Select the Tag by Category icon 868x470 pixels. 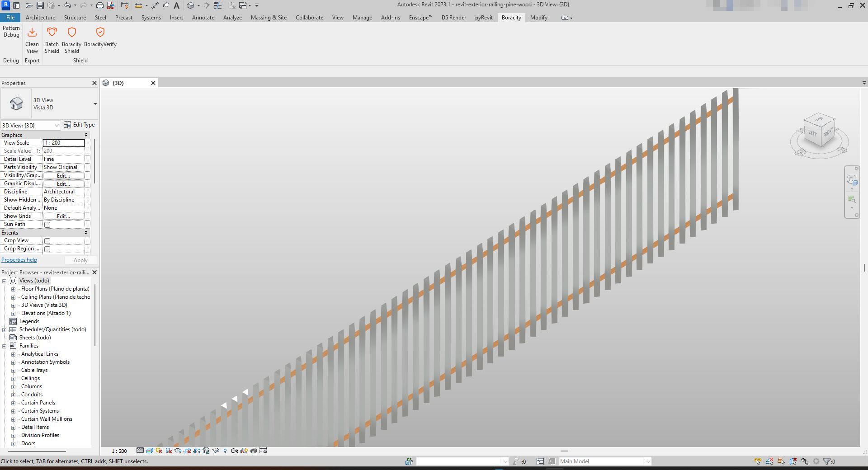165,5
